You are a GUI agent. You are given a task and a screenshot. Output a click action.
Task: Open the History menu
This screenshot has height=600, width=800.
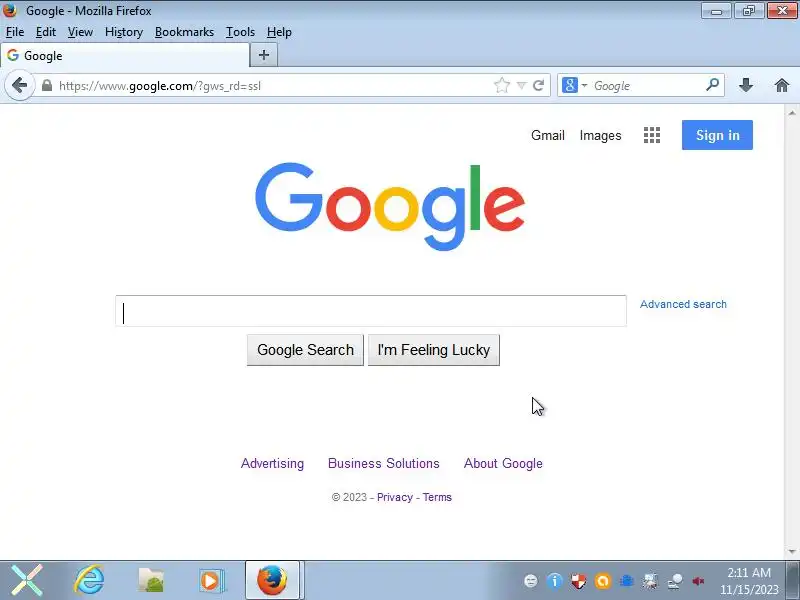(123, 32)
